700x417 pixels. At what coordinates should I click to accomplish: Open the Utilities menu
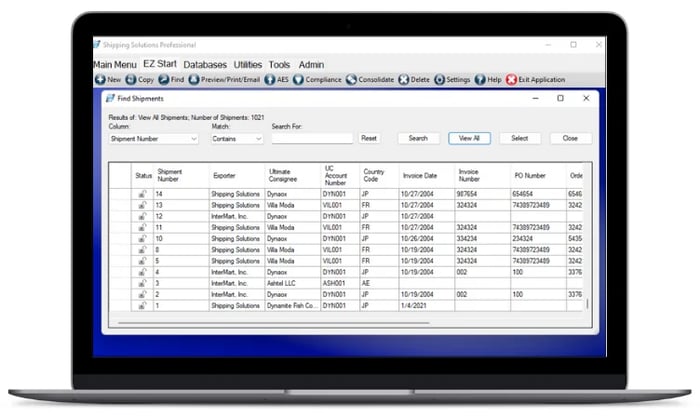[x=248, y=65]
